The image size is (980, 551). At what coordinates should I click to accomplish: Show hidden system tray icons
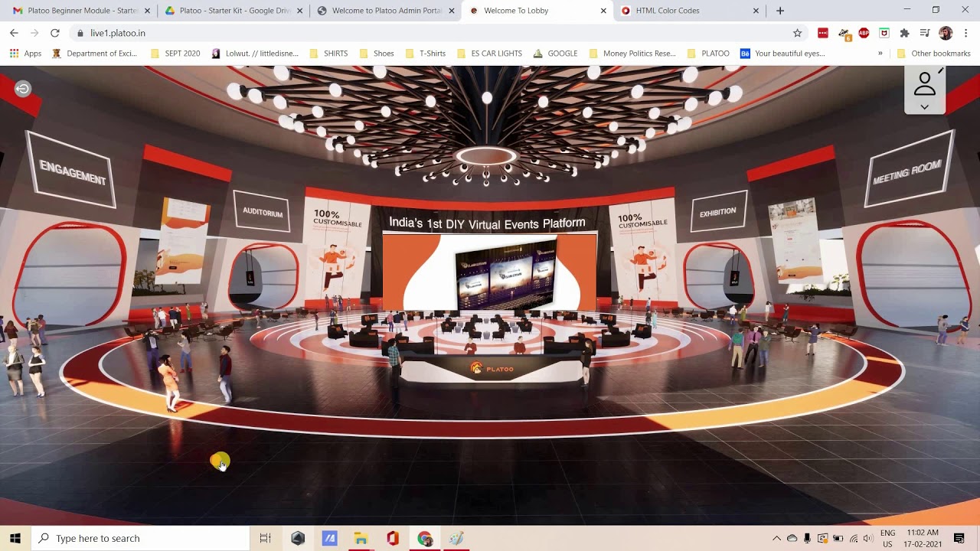click(776, 538)
